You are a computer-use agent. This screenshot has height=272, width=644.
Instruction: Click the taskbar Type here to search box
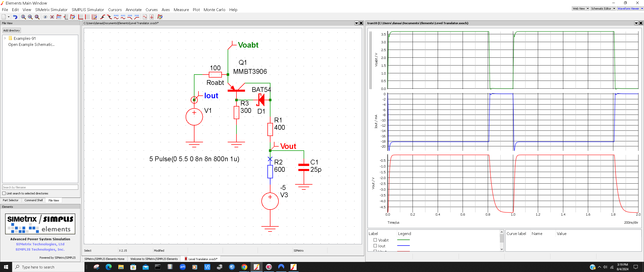pyautogui.click(x=48, y=267)
